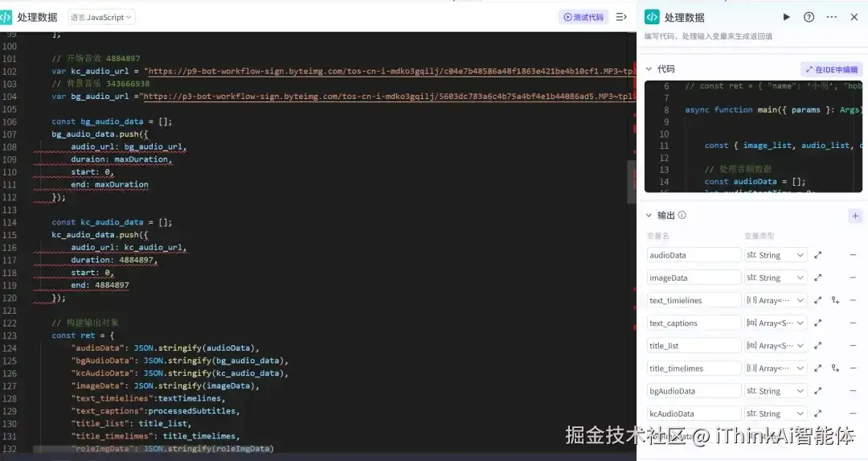This screenshot has width=868, height=461.
Task: Edit the text_captions variable name field
Action: click(694, 323)
